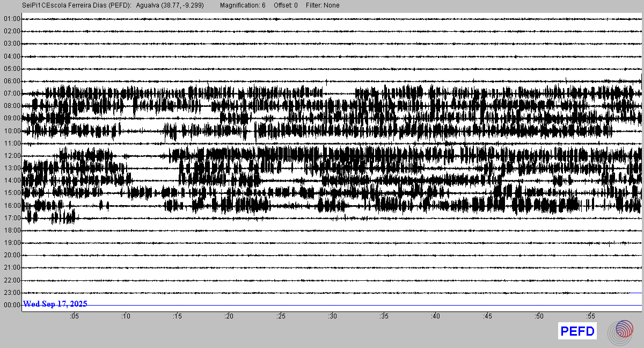
Task: Click the :45 minute axis tick label
Action: click(487, 316)
